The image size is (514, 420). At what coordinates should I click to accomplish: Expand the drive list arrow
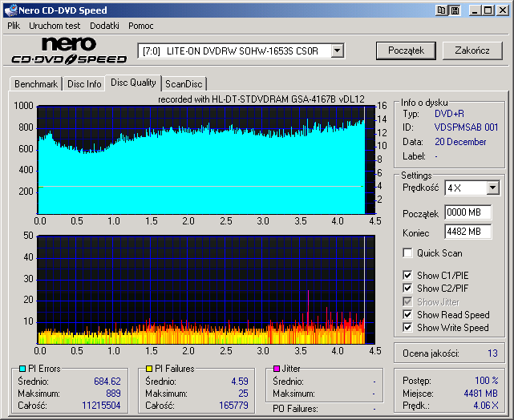point(338,51)
